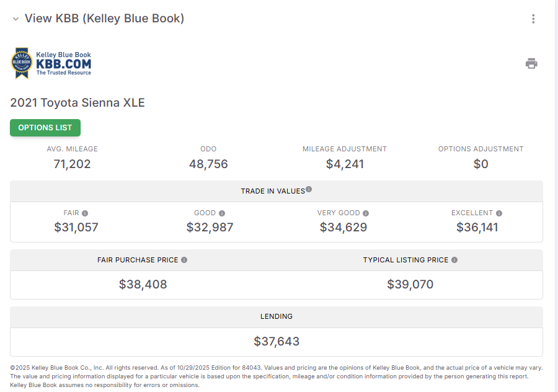
Task: Click Fair Purchase Price info icon
Action: (x=184, y=260)
